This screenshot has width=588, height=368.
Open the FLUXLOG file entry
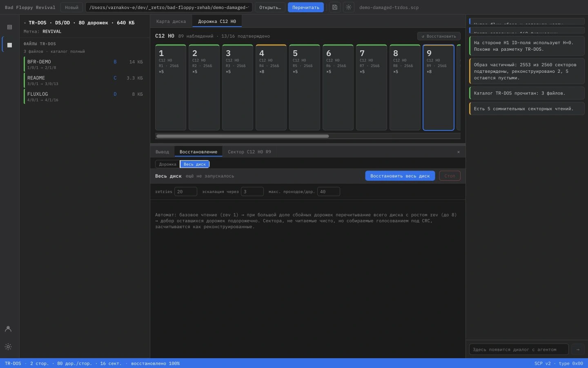(85, 96)
